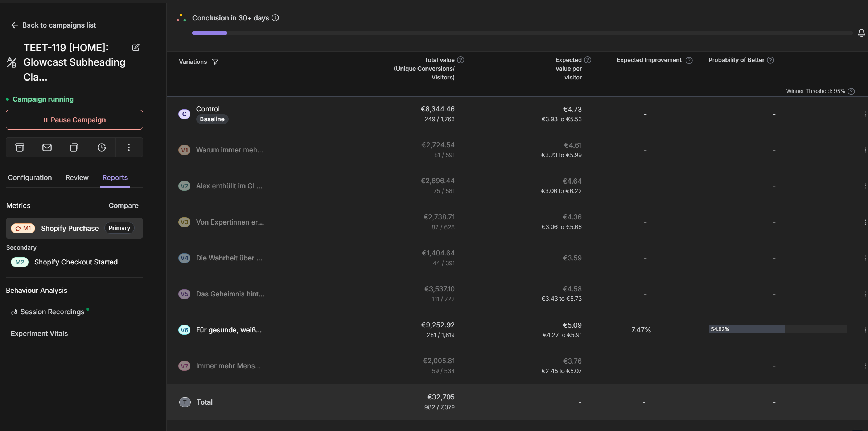
Task: Click the schedule clock icon
Action: (102, 147)
